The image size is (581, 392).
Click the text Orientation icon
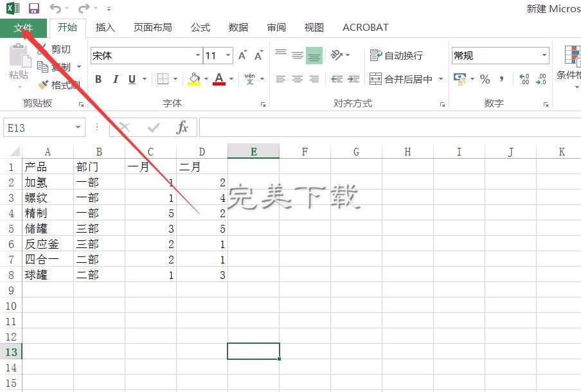tap(336, 55)
